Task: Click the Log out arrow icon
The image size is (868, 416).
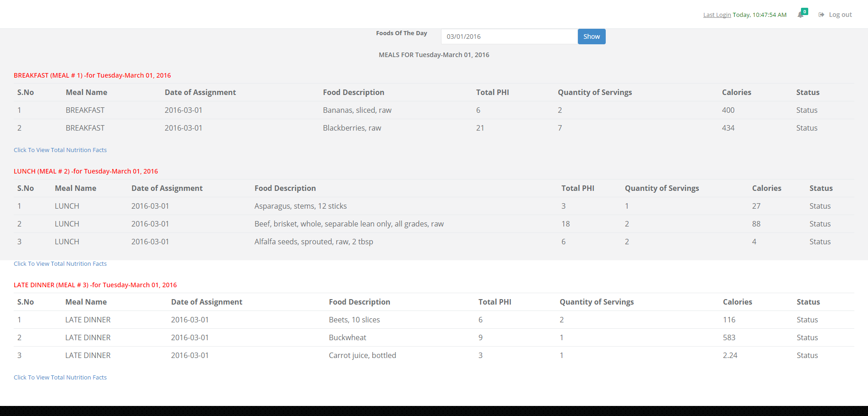Action: tap(821, 15)
